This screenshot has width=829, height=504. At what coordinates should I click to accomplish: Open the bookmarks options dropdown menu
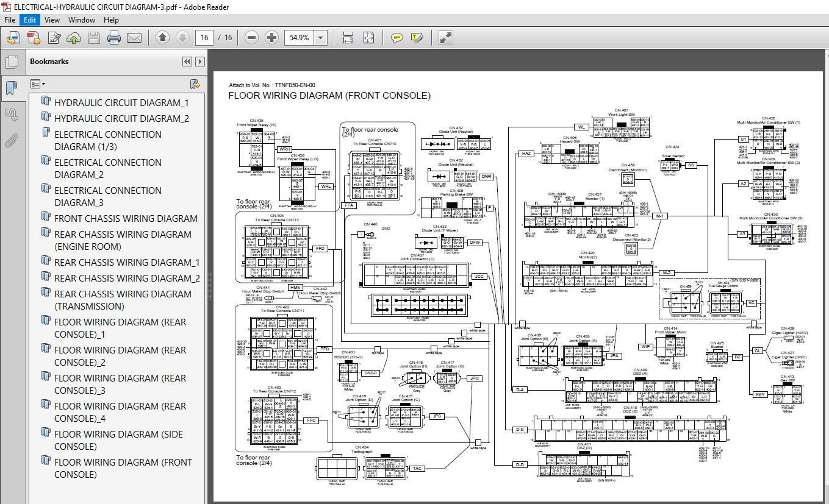click(38, 83)
